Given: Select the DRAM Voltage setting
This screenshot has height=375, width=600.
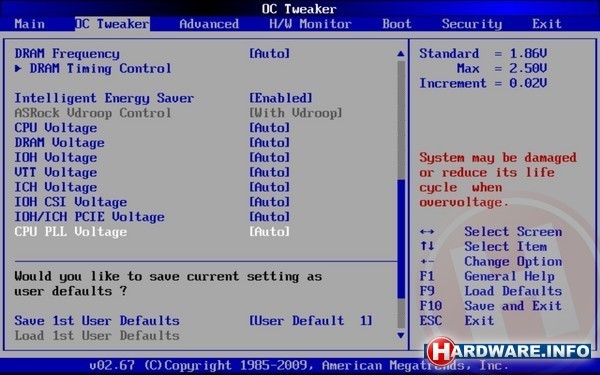Looking at the screenshot, I should coord(59,143).
